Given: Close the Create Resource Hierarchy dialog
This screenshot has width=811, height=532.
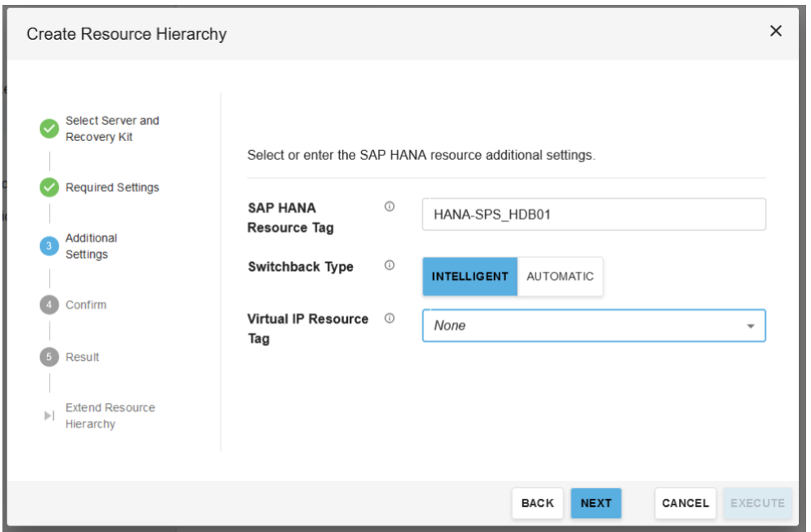Looking at the screenshot, I should pyautogui.click(x=775, y=31).
